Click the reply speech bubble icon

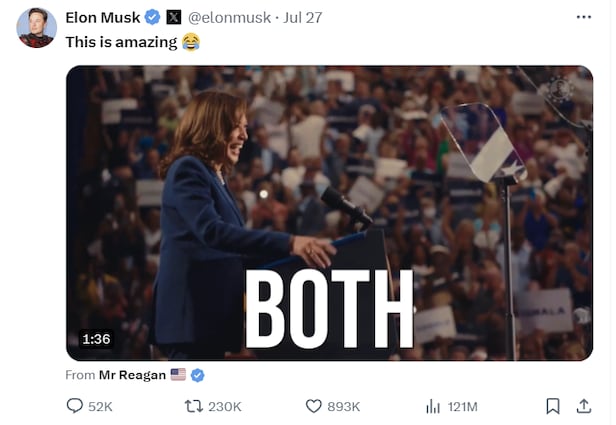pyautogui.click(x=74, y=406)
